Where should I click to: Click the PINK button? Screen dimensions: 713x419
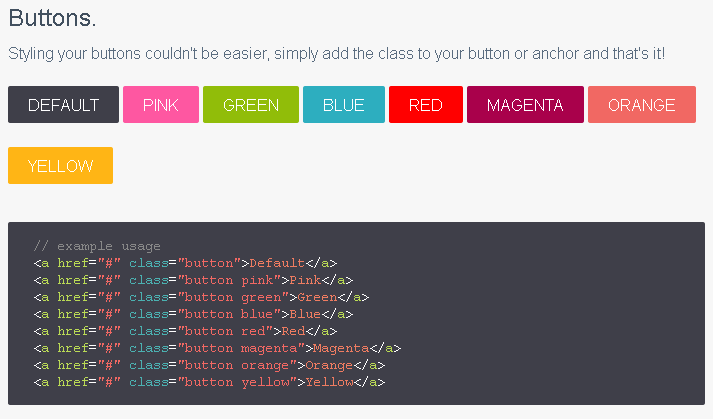click(x=161, y=105)
